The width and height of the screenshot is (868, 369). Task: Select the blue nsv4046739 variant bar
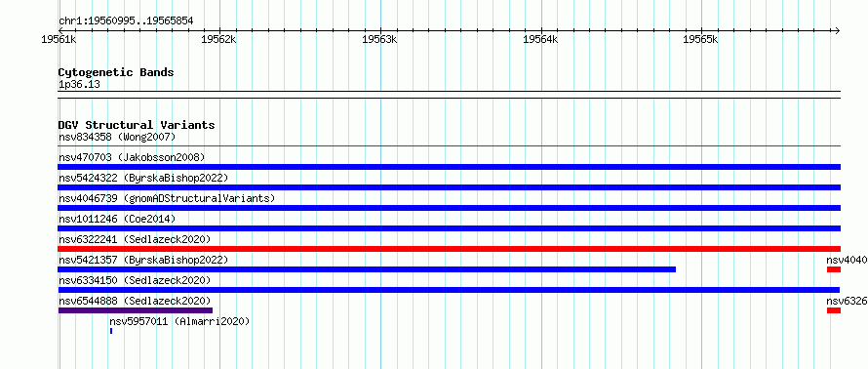click(x=449, y=208)
